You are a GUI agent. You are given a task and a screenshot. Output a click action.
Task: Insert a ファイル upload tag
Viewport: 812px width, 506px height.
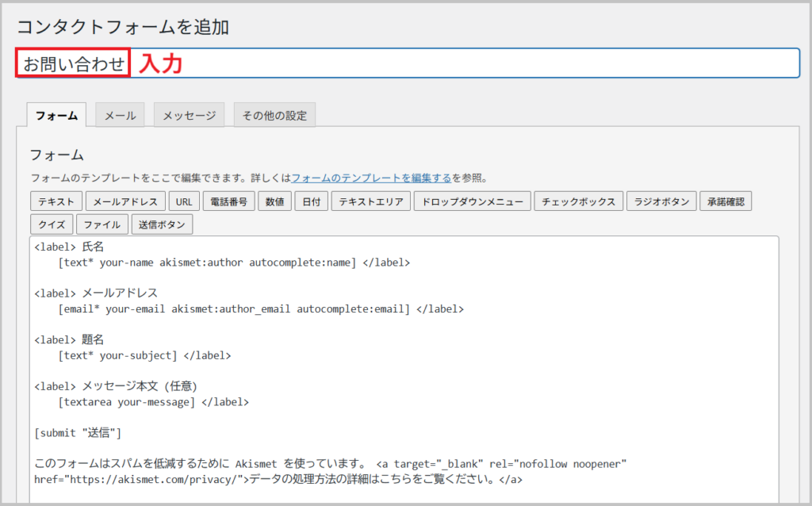(x=102, y=224)
